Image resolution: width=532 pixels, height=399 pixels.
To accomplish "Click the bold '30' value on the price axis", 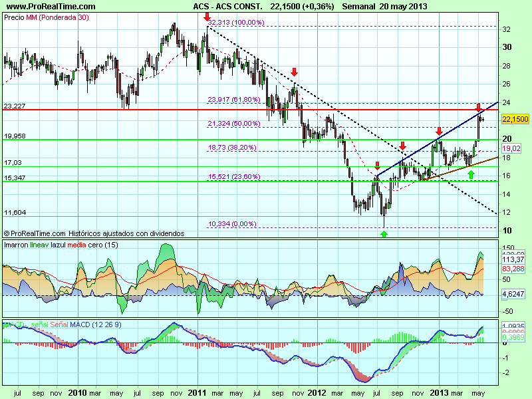I will pos(507,47).
